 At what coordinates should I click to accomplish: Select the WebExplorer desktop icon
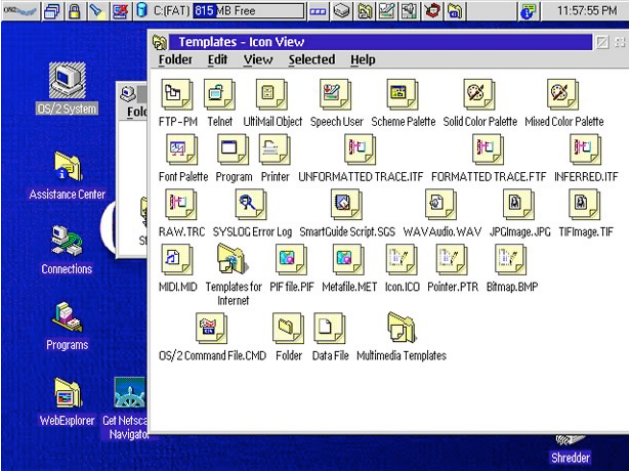67,393
